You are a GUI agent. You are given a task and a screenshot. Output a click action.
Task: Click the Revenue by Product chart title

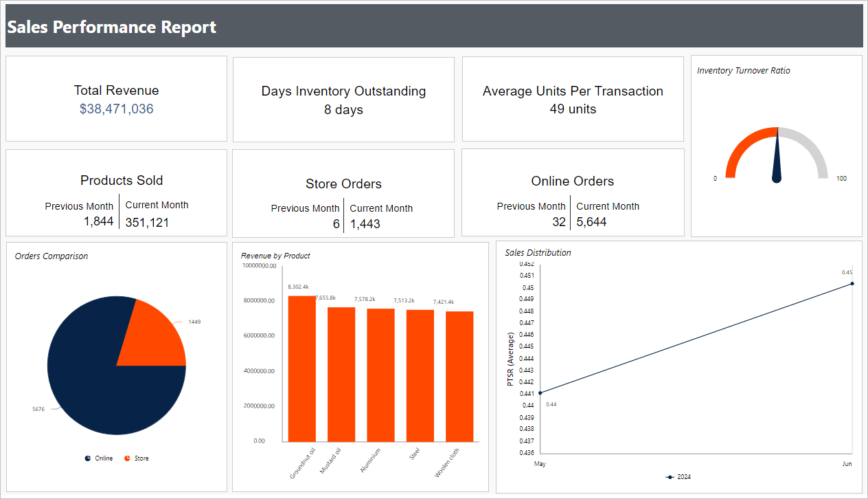[275, 256]
